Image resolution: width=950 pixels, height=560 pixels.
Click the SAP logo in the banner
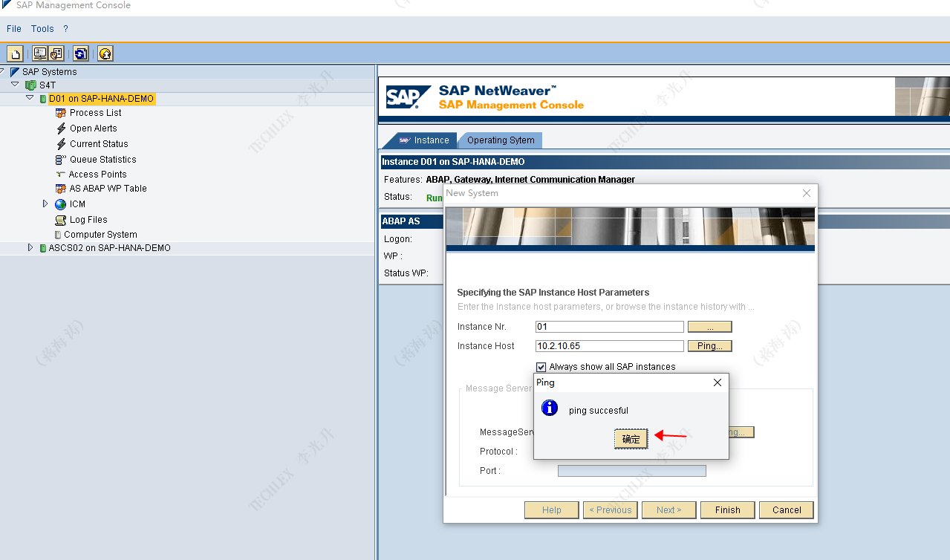(x=409, y=97)
